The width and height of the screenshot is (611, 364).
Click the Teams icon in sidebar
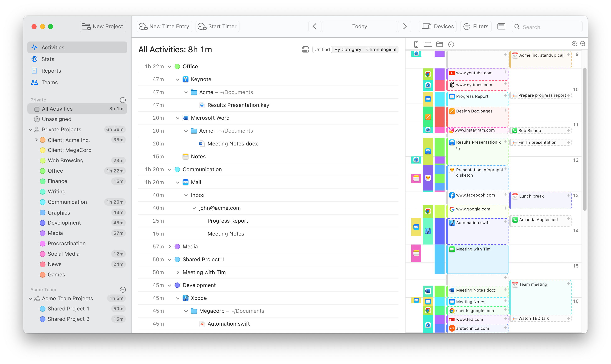(35, 82)
